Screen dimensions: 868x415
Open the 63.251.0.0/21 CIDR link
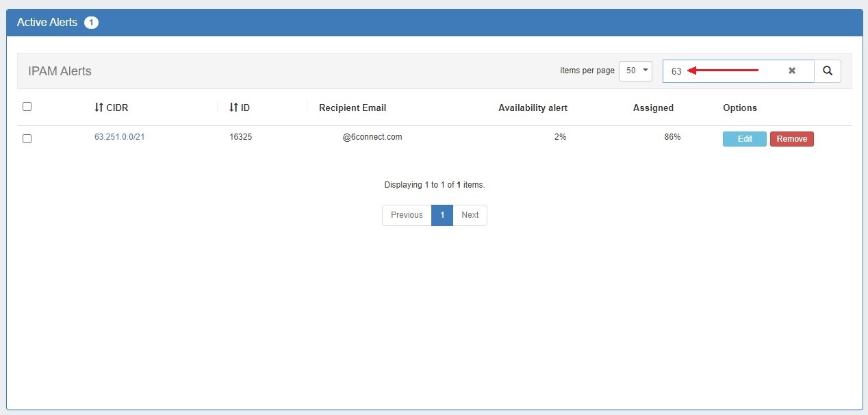pos(119,137)
